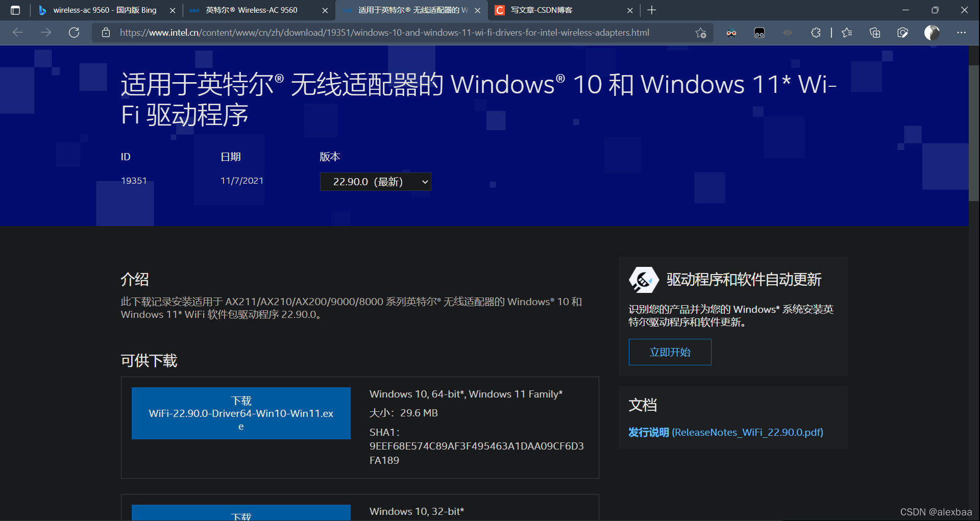Open browser essentials heart icon

(x=903, y=33)
